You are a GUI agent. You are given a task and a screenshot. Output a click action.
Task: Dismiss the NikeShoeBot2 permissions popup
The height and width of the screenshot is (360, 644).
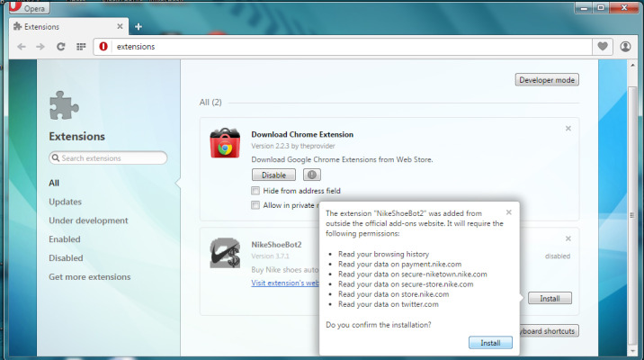pos(508,212)
